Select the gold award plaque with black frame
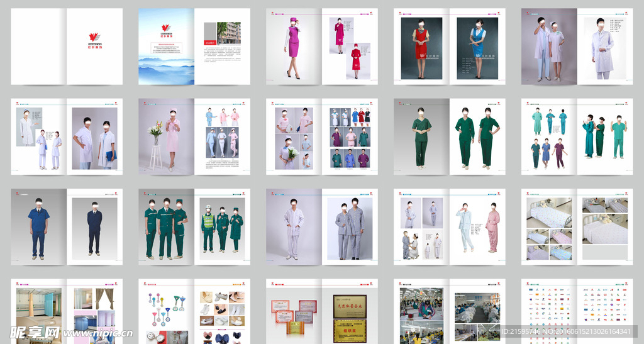644x344 pixels. (350, 306)
